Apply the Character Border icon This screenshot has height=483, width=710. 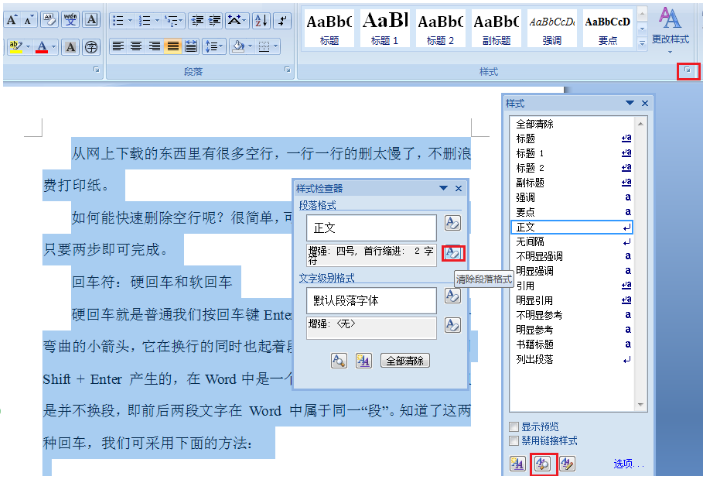[91, 20]
